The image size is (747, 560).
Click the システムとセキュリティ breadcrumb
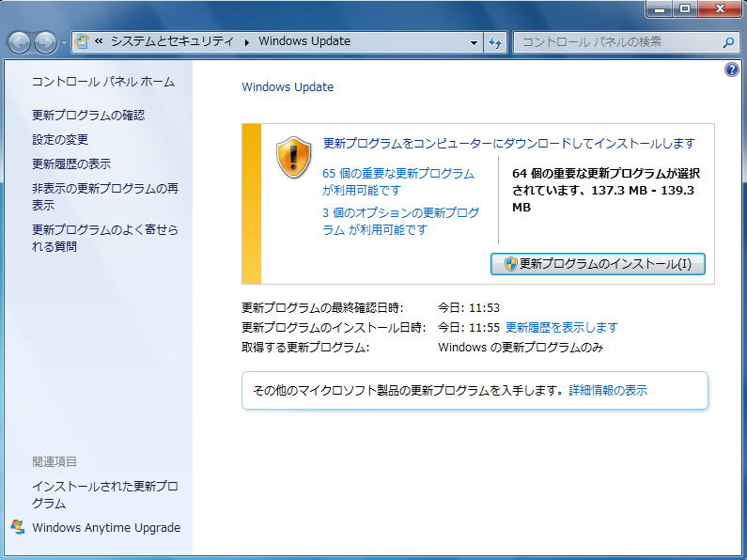(x=172, y=41)
